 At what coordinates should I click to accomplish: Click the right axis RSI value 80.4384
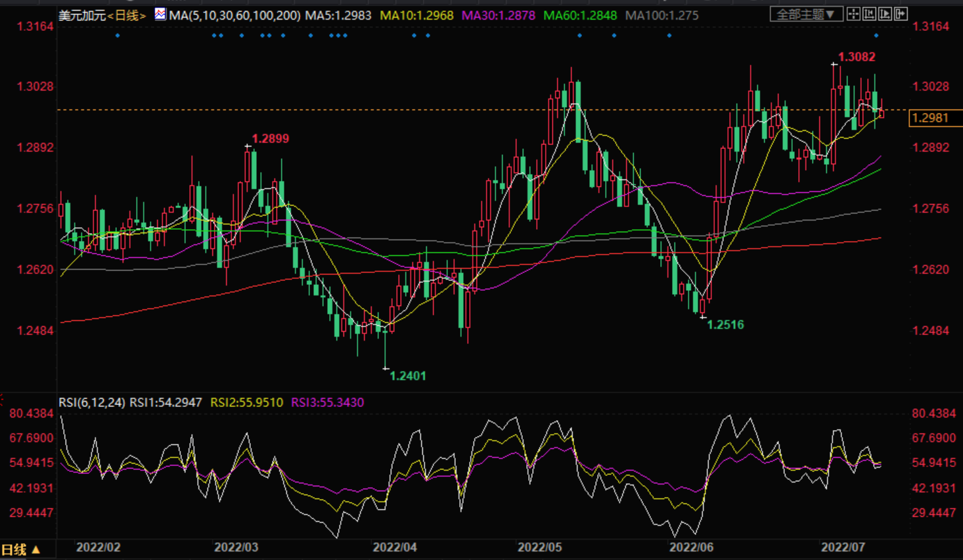pos(934,414)
